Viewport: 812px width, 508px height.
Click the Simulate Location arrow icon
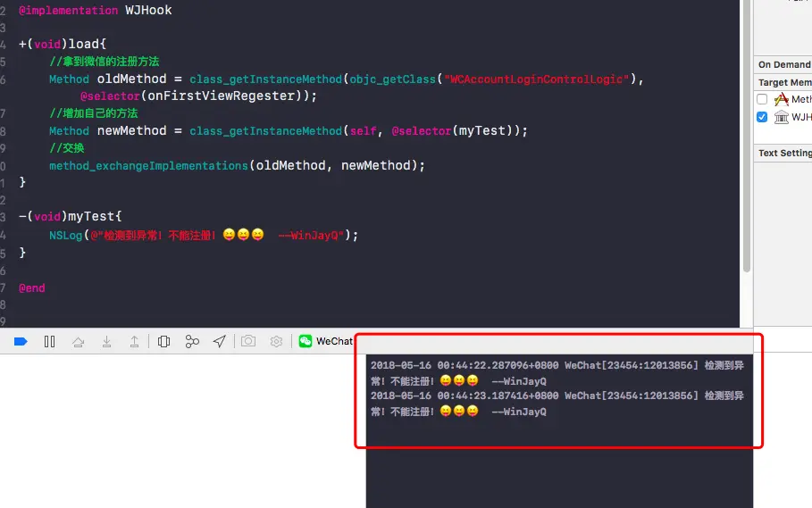[x=220, y=341]
